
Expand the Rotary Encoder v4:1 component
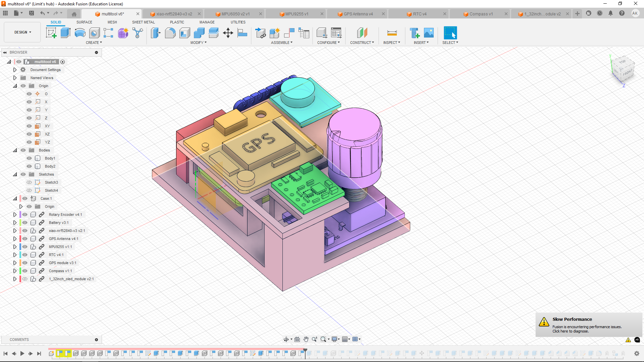15,215
